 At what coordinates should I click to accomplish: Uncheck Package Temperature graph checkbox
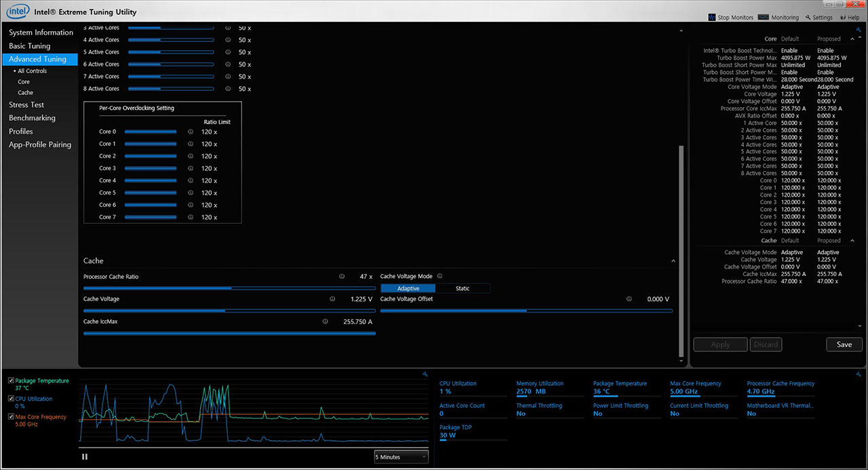point(11,381)
